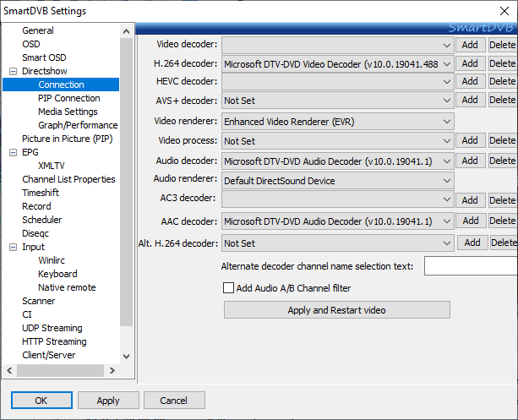This screenshot has width=518, height=420.
Task: Click Delete next to Video decoder
Action: point(503,45)
